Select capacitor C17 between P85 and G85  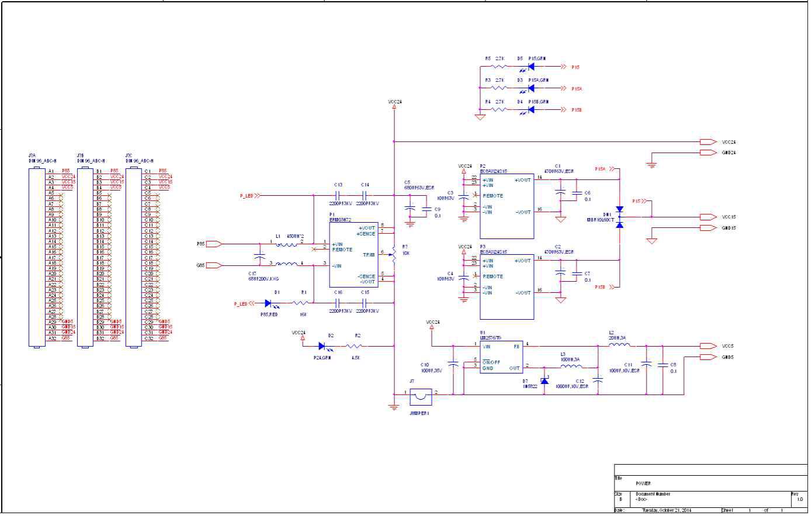(260, 255)
